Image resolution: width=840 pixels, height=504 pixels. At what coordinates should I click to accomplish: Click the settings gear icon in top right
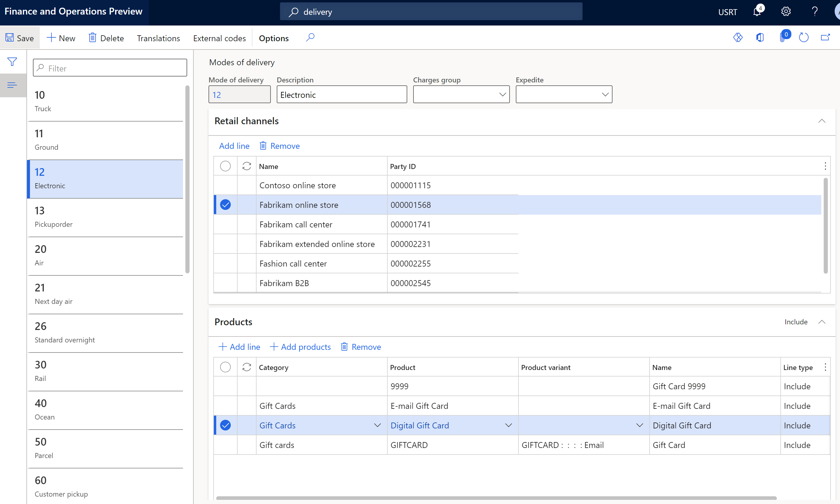786,11
